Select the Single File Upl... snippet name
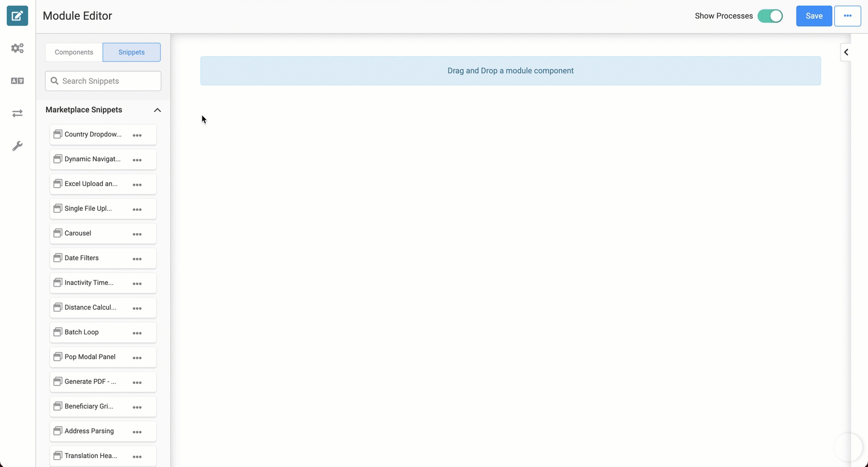868x467 pixels. pos(88,208)
